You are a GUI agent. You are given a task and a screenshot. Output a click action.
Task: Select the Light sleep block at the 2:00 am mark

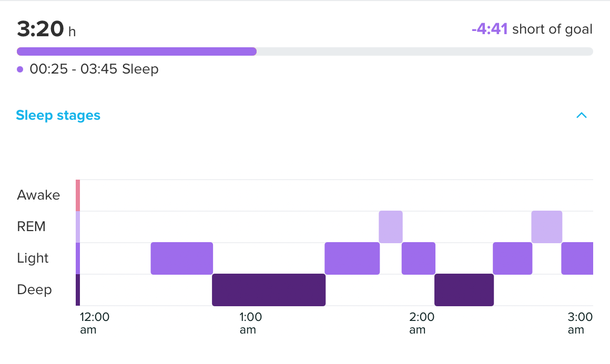(x=418, y=258)
